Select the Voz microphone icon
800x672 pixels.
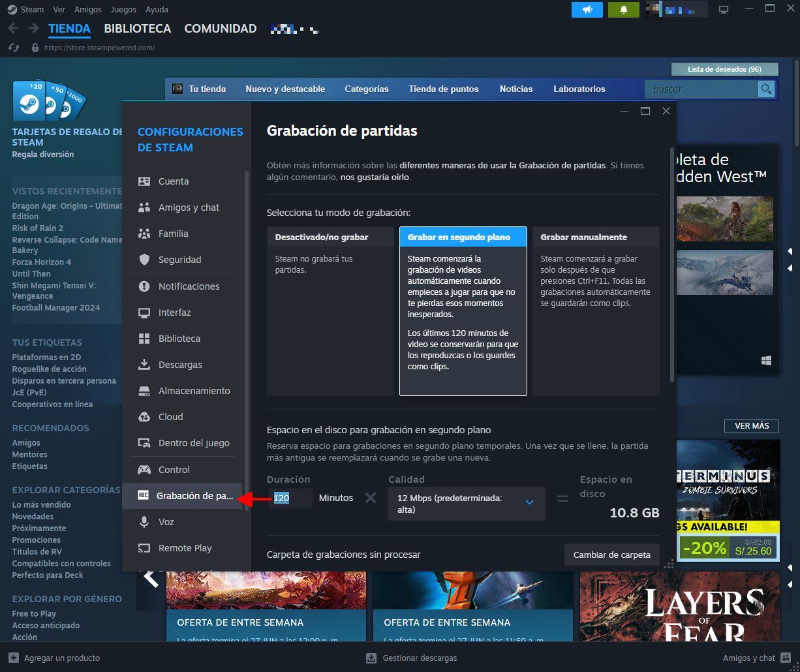tap(144, 521)
